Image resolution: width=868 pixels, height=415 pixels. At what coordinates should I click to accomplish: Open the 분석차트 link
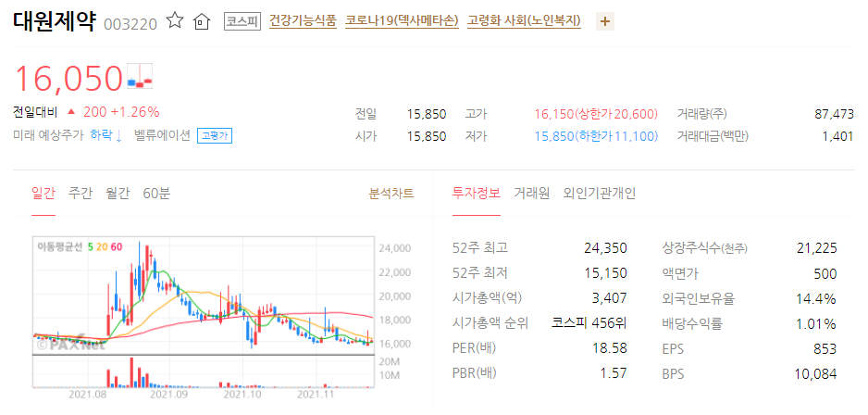pos(391,194)
